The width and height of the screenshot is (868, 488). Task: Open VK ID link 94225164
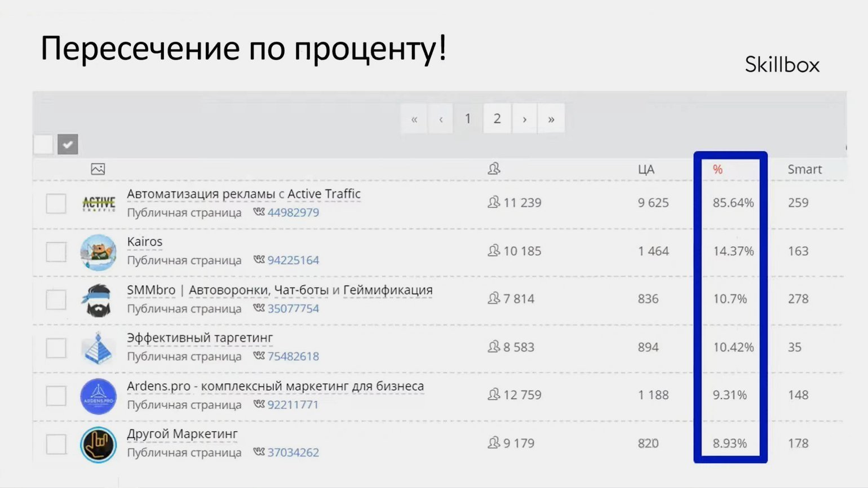point(293,260)
